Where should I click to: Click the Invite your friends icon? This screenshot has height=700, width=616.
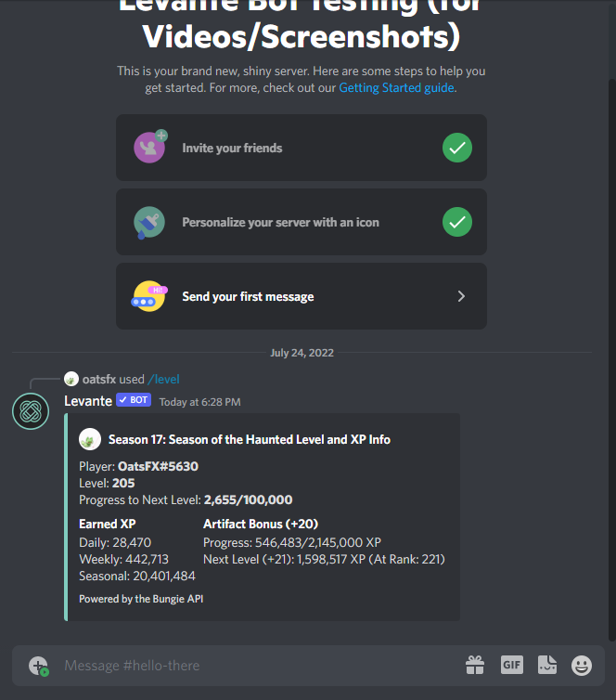tap(150, 147)
